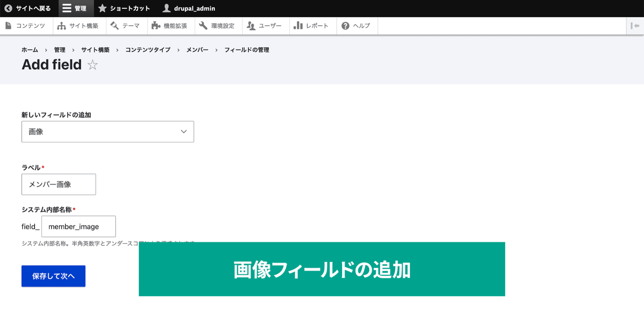
Task: Click the 環境設定 wrench icon
Action: point(203,26)
